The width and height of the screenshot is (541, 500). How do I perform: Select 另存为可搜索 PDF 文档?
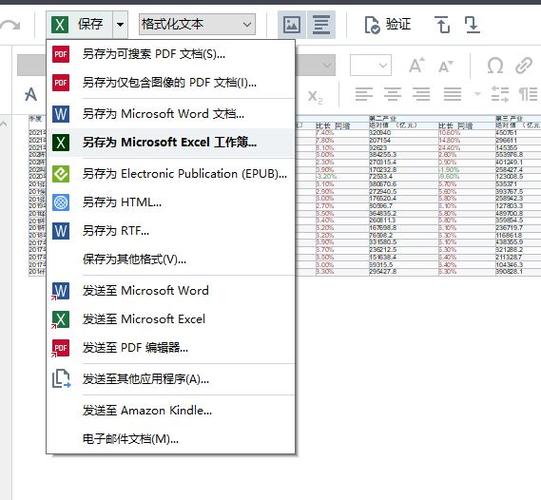171,54
